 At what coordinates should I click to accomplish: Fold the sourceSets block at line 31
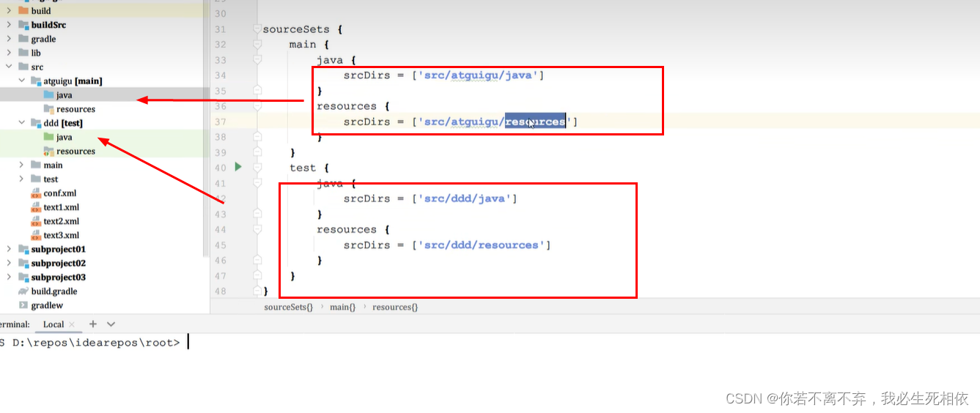pos(257,29)
